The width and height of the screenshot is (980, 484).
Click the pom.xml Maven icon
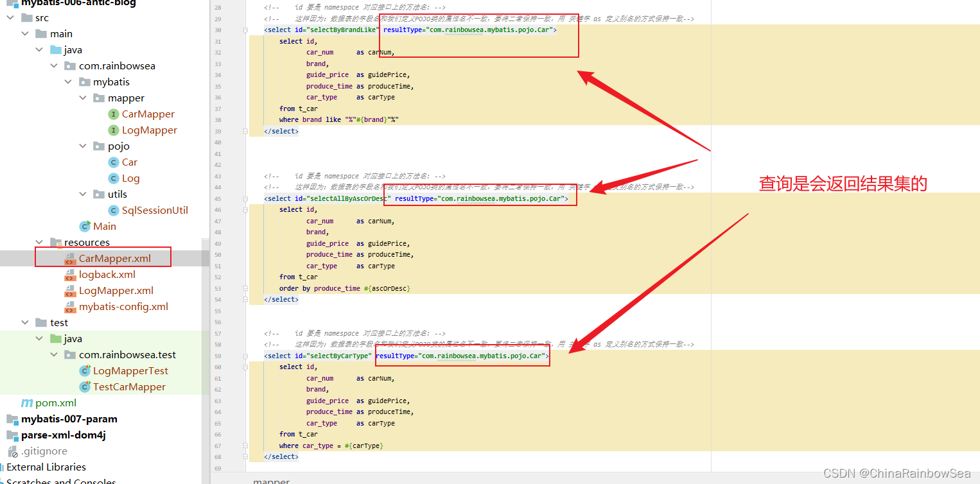click(27, 403)
